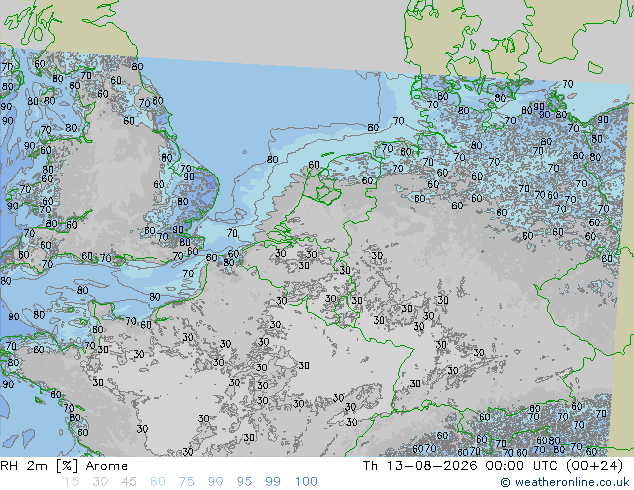This screenshot has width=634, height=490.
Task: Click the time '00:00 UTC'
Action: (522, 466)
